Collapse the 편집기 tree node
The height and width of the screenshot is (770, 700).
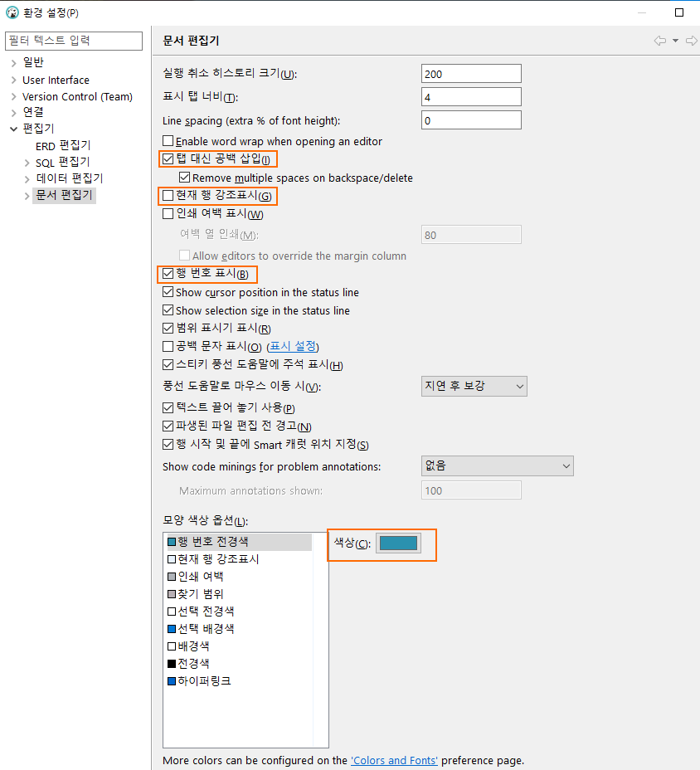point(14,129)
